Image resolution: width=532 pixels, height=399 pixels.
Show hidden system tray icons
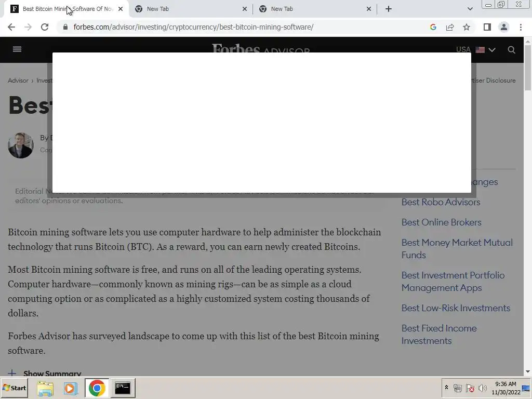click(x=446, y=388)
